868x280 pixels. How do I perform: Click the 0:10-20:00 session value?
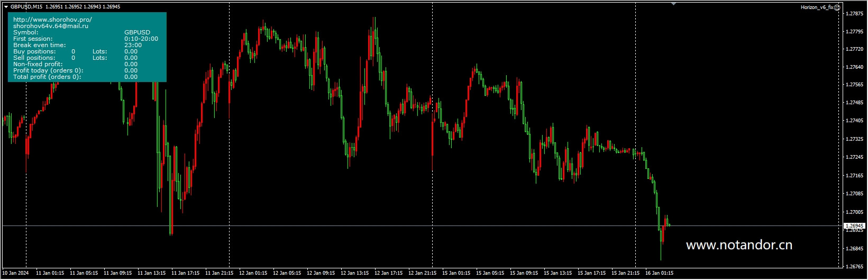tap(141, 39)
